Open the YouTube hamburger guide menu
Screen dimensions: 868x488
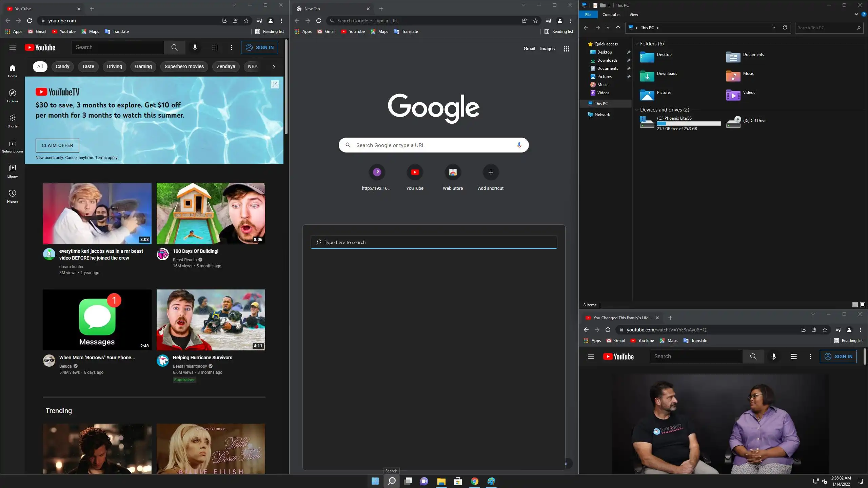pyautogui.click(x=13, y=47)
